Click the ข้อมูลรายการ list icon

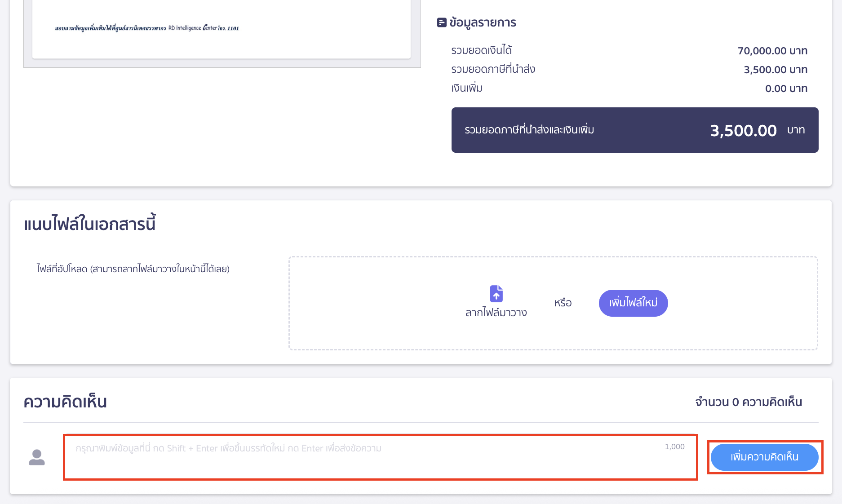pyautogui.click(x=442, y=22)
